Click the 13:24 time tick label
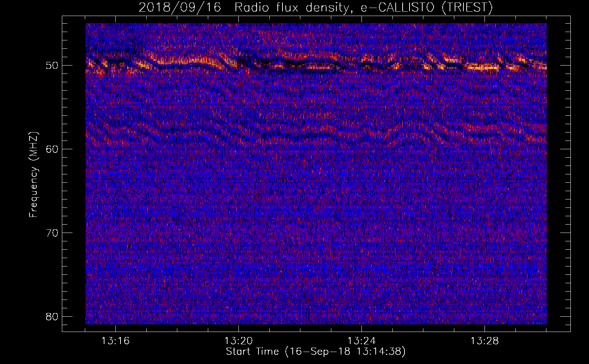The width and height of the screenshot is (589, 364). point(361,341)
